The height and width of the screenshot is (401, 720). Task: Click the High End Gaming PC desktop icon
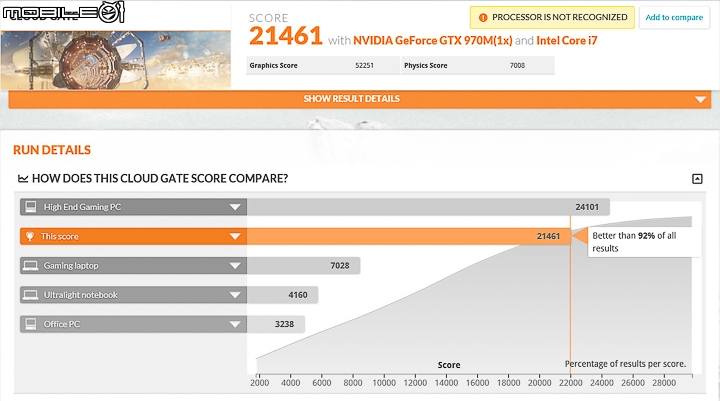click(31, 207)
